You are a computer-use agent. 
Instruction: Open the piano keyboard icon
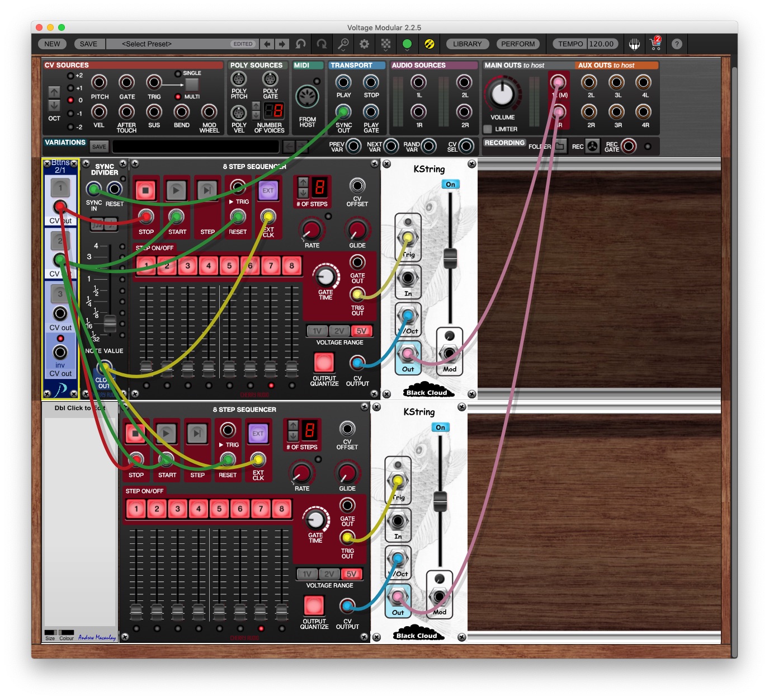(x=634, y=44)
